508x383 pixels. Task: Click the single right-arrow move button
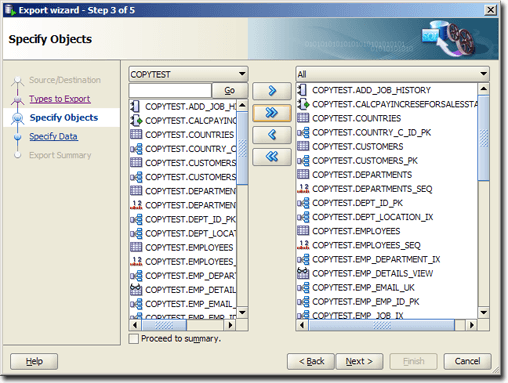[x=272, y=91]
